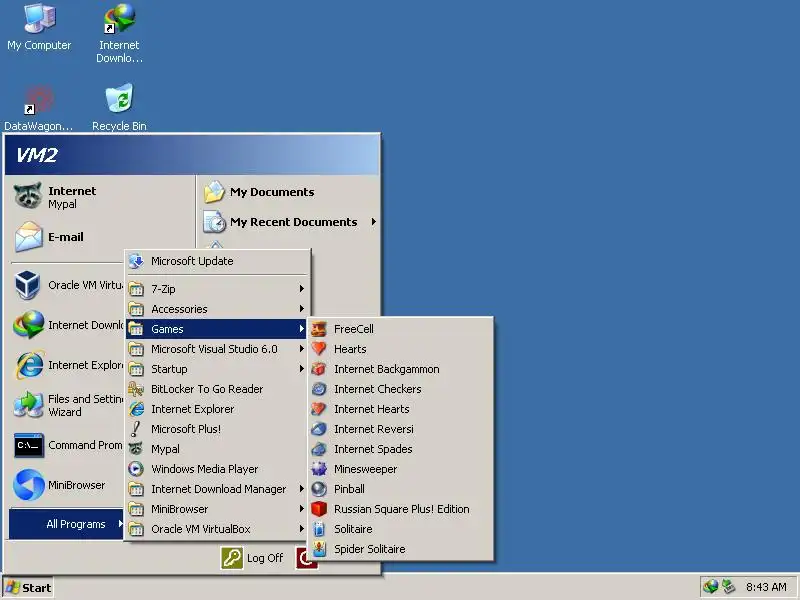Viewport: 800px width, 600px height.
Task: Launch Hearts via its heart icon
Action: [x=319, y=349]
